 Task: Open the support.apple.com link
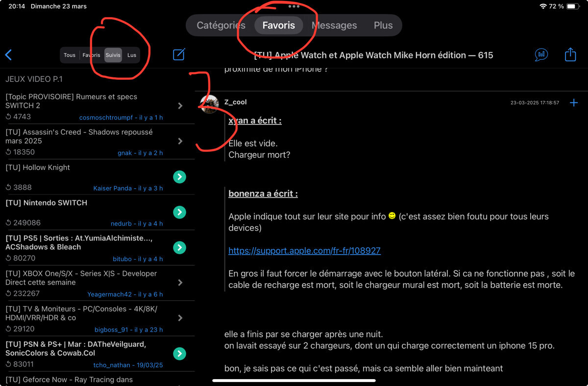[304, 250]
